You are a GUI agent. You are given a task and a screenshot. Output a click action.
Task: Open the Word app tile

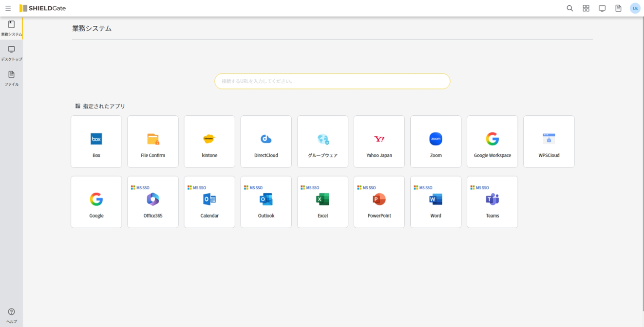(x=436, y=202)
